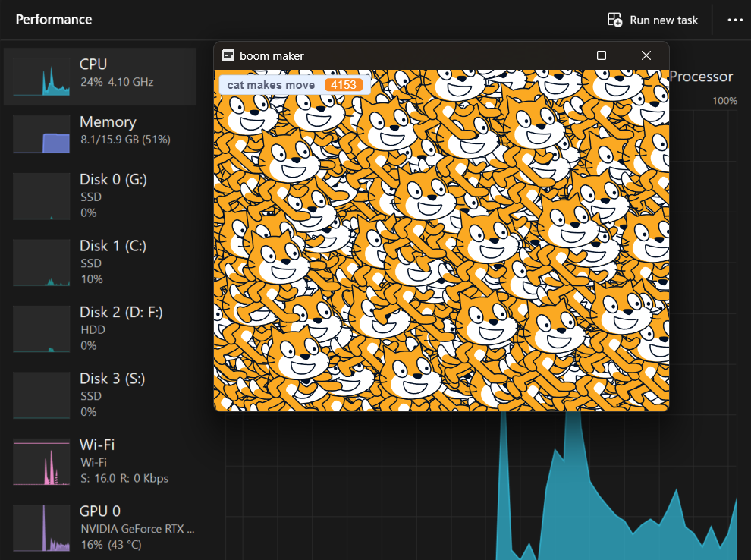Viewport: 751px width, 560px height.
Task: Click the 100% label on CPU graph
Action: point(724,101)
